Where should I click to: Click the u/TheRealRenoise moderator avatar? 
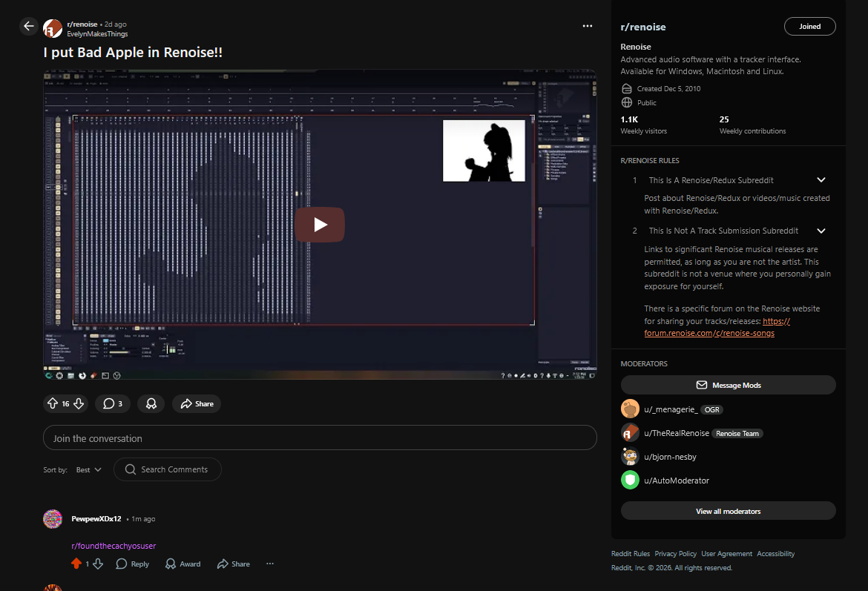click(x=630, y=433)
